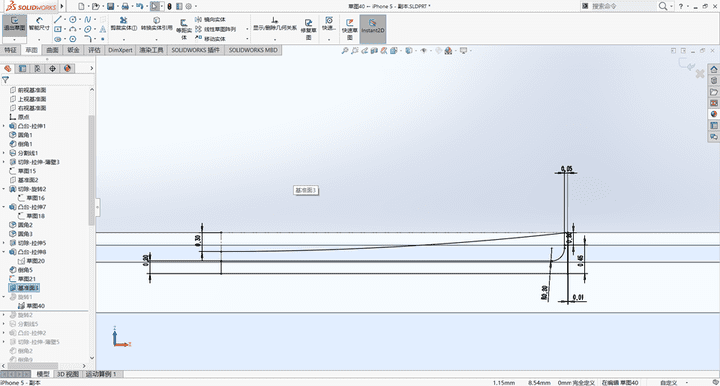The height and width of the screenshot is (386, 720).
Task: Click the Move Entities (移动实体) tool
Action: click(210, 39)
